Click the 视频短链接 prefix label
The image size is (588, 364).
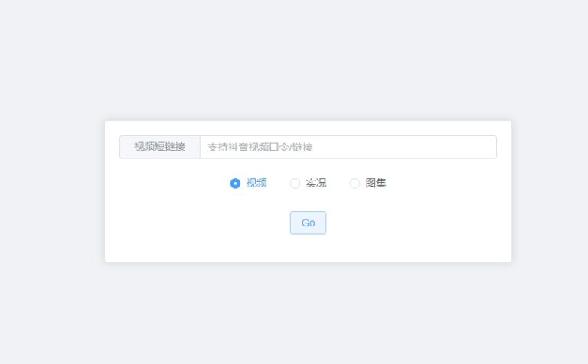[159, 147]
